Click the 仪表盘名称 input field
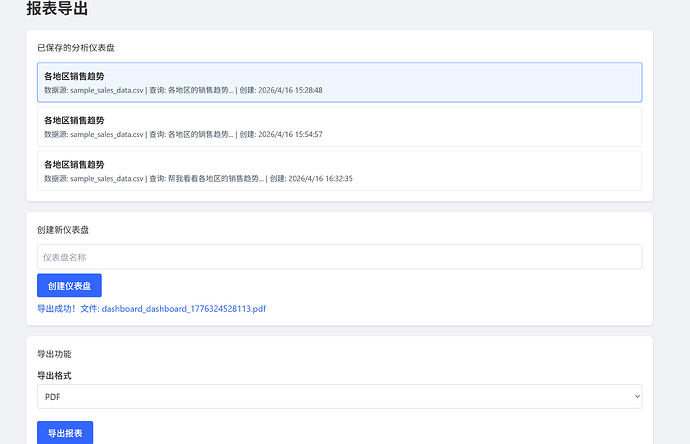This screenshot has width=690, height=444. pos(339,257)
